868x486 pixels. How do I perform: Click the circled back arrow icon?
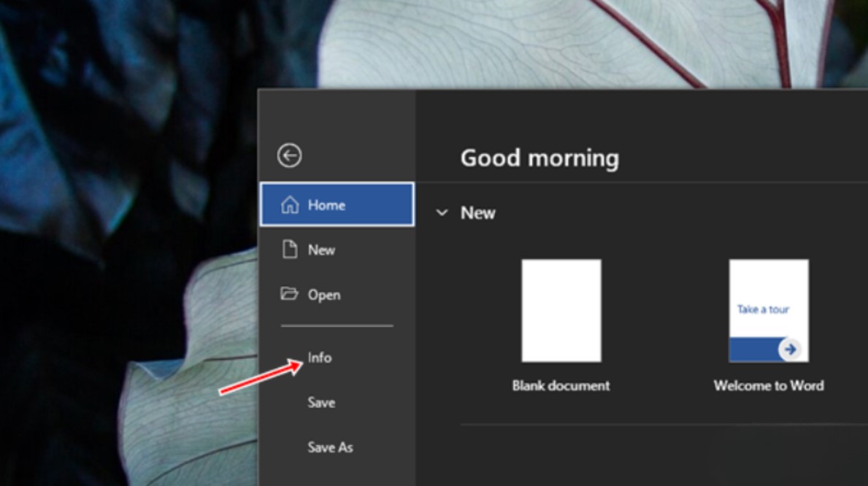coord(289,155)
